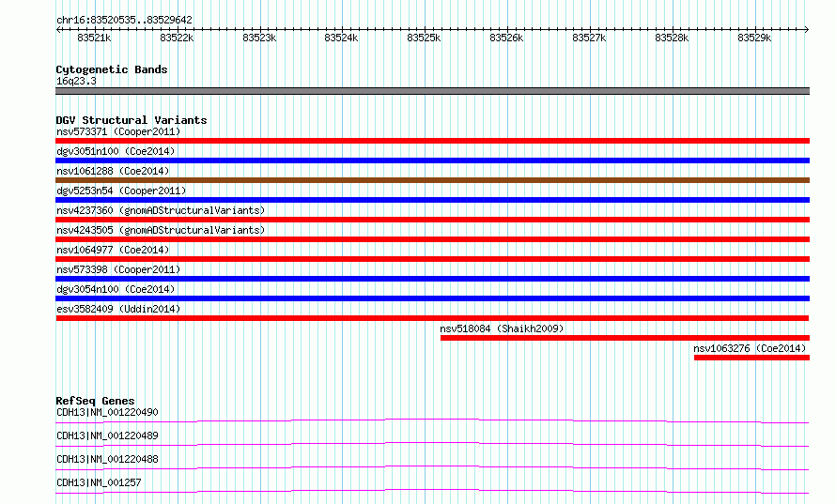This screenshot has height=504, width=836.
Task: Click the left arrow of the ruler
Action: click(x=58, y=29)
